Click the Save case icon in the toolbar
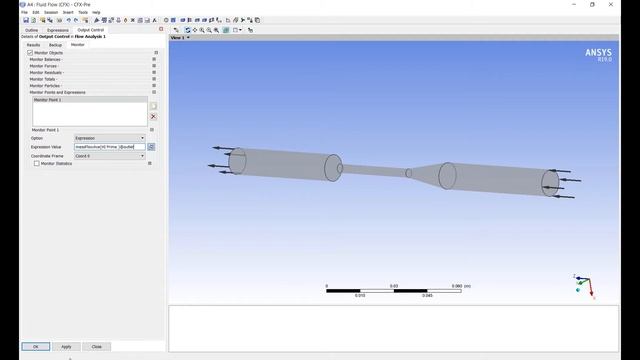This screenshot has width=640, height=360. tap(26, 20)
